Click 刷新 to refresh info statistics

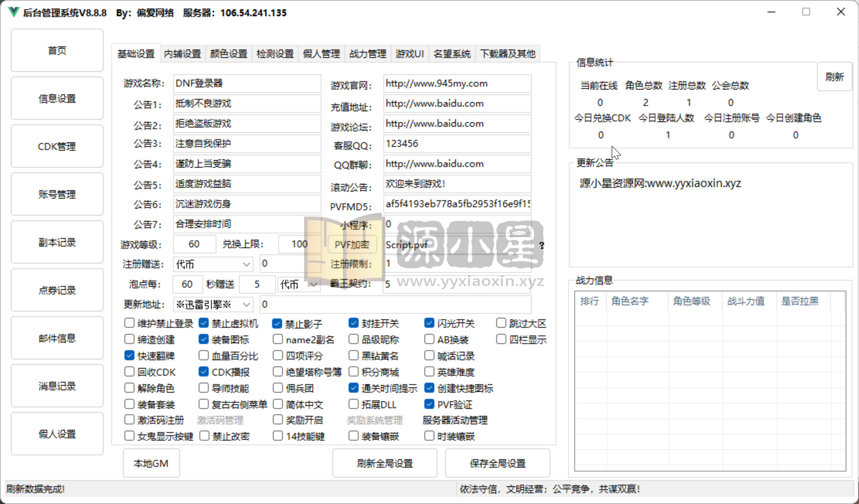[835, 76]
